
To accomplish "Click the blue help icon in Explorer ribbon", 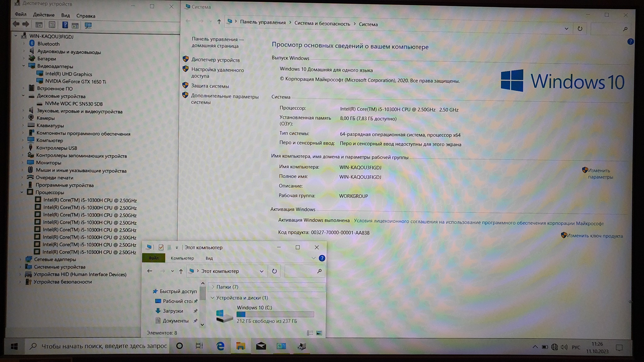I will tap(322, 258).
